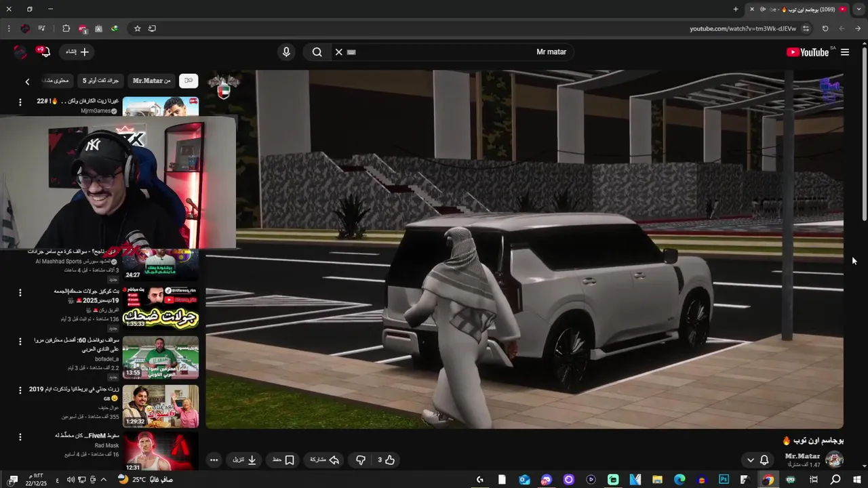Click the install/cast icon beside bookmark star

[152, 28]
